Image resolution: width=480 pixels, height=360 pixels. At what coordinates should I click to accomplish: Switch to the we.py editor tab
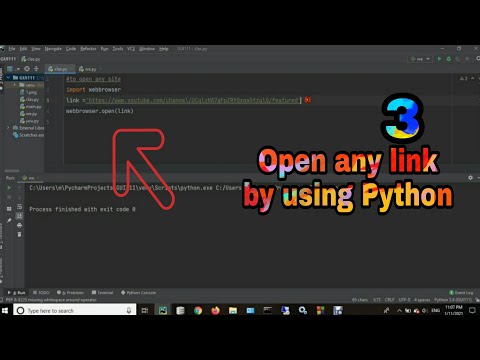point(88,69)
